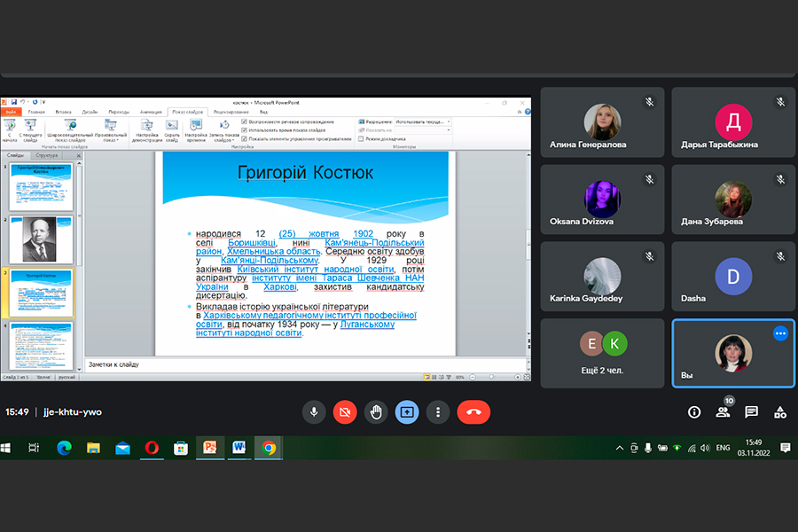The image size is (798, 532).
Task: Turn on the camera in Meet
Action: pyautogui.click(x=345, y=411)
